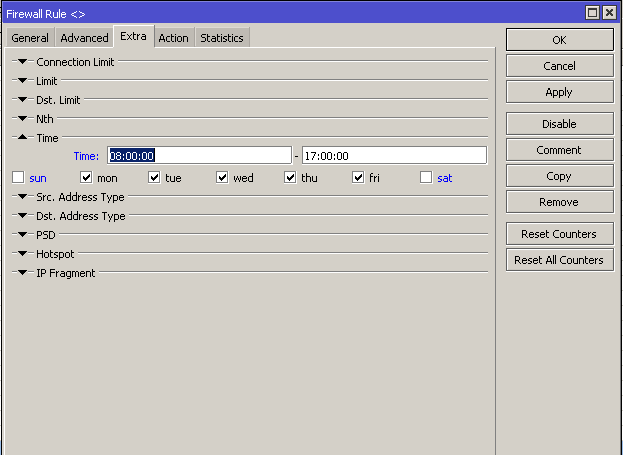Expand the Limit section arrow

click(x=23, y=81)
